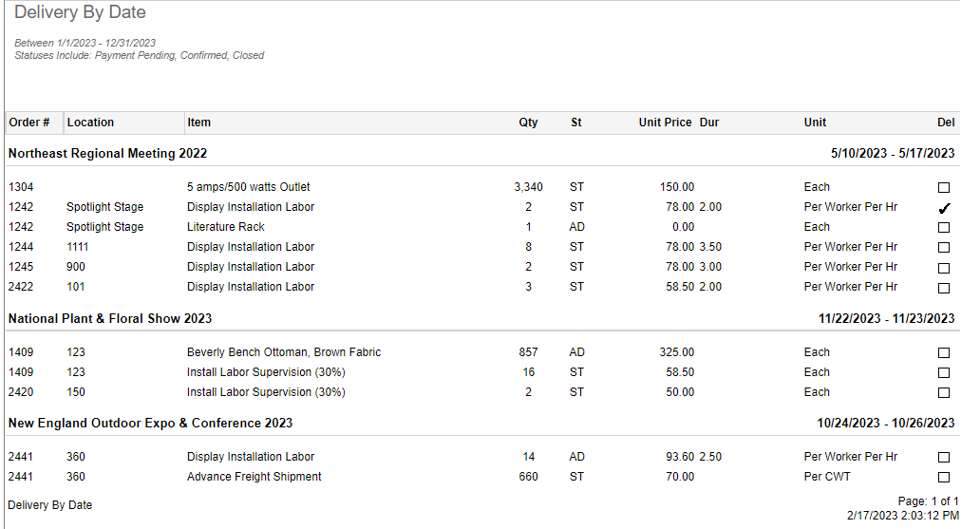Open order number 1245
The height and width of the screenshot is (529, 980).
[x=20, y=267]
